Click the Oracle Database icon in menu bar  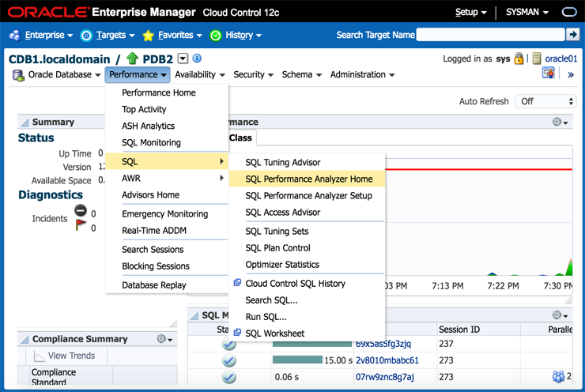[x=18, y=75]
